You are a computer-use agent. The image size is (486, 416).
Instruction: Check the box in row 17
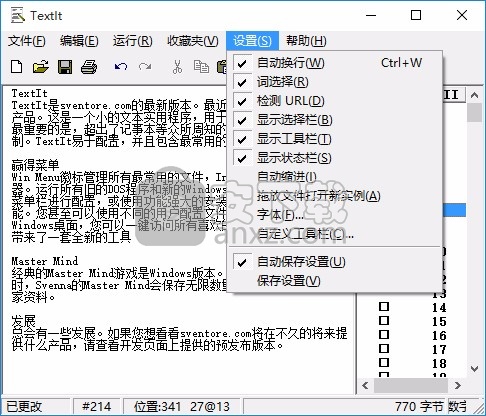pyautogui.click(x=384, y=348)
